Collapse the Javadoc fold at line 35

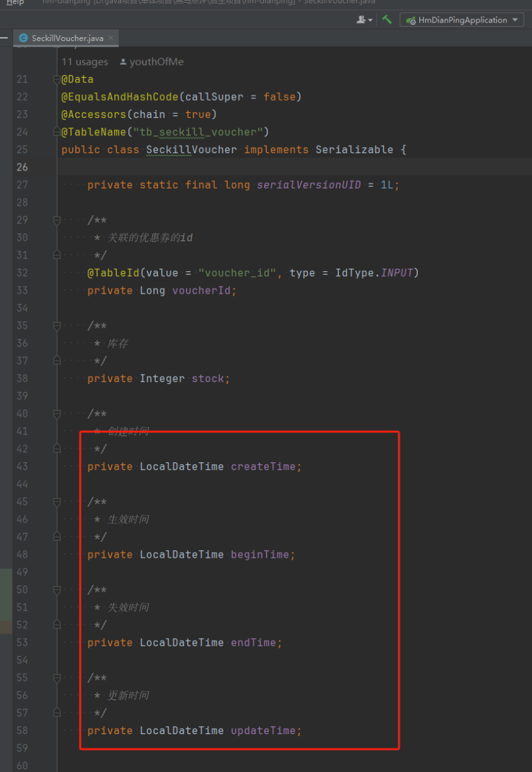[x=56, y=326]
